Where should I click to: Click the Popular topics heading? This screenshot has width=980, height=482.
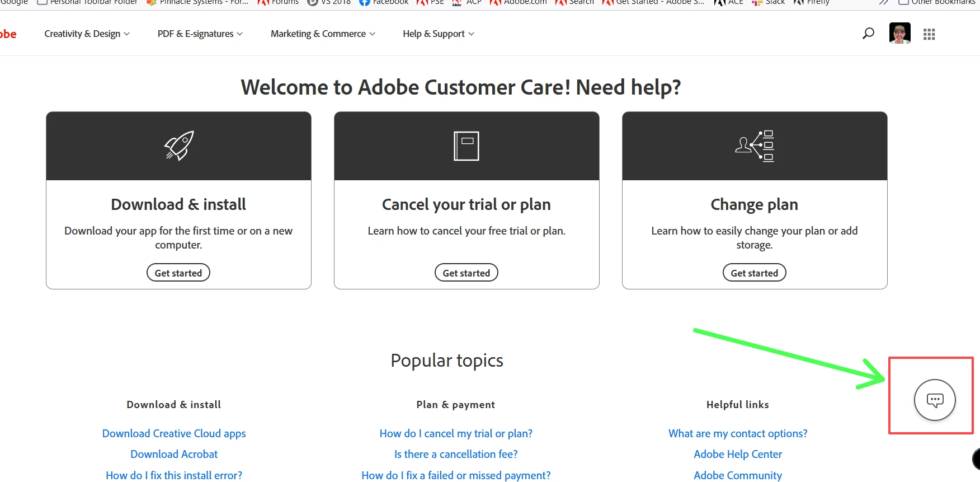pos(447,361)
